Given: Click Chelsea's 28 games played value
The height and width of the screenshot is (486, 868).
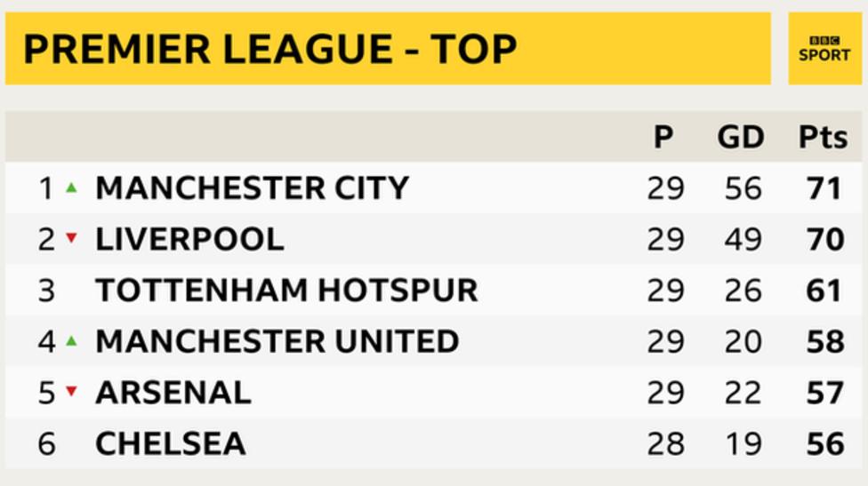Looking at the screenshot, I should (x=664, y=443).
